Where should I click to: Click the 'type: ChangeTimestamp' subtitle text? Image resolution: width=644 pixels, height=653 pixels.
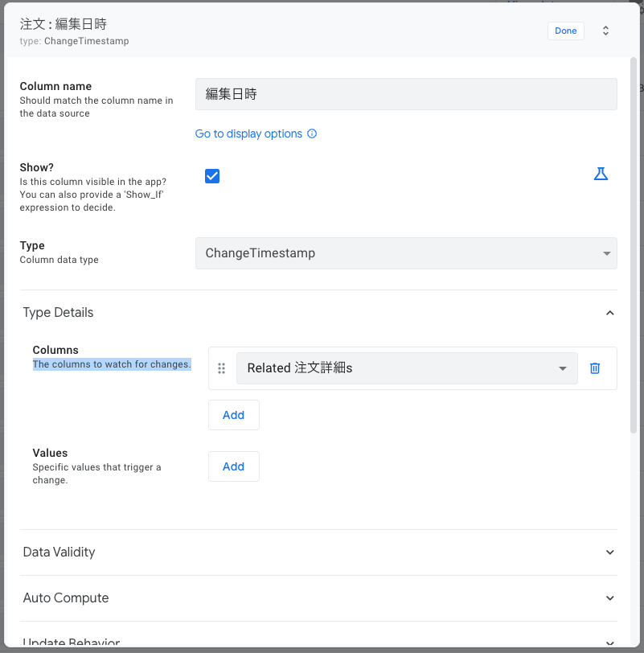click(x=74, y=41)
